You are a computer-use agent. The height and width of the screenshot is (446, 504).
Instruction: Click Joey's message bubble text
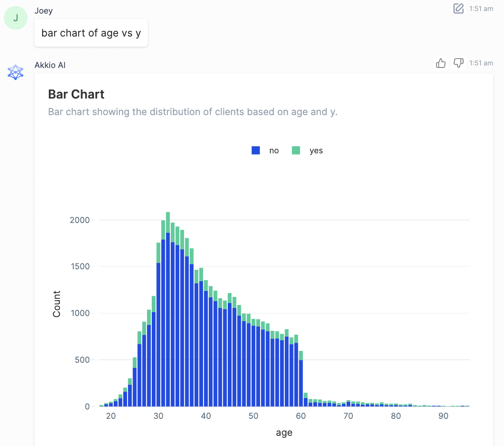[91, 33]
